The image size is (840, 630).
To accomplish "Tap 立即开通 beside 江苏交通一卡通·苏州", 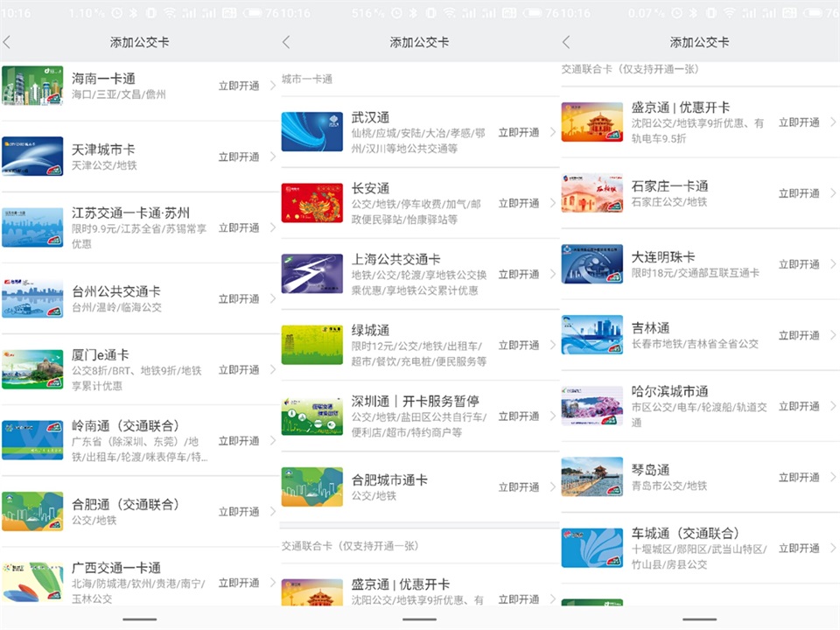I will 239,227.
